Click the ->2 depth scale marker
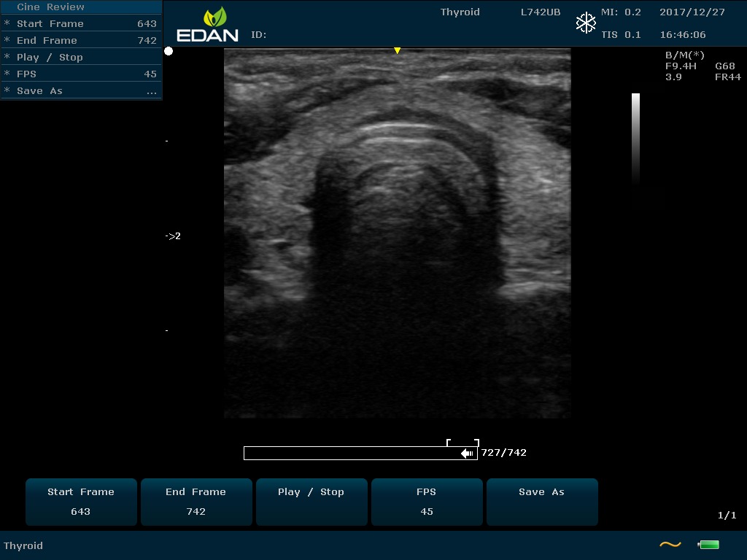Viewport: 747px width, 560px height. click(x=173, y=236)
